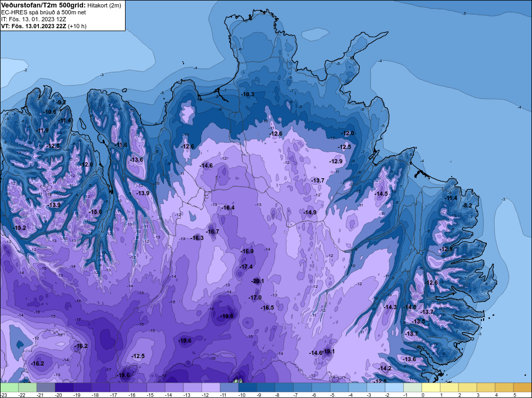
Task: Select the VT valid time 22Z line
Action: click(x=44, y=26)
